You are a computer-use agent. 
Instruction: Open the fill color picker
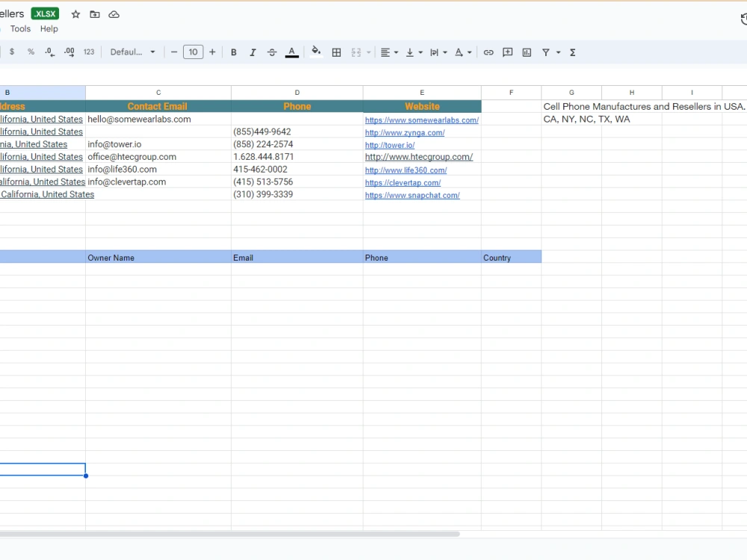[316, 52]
